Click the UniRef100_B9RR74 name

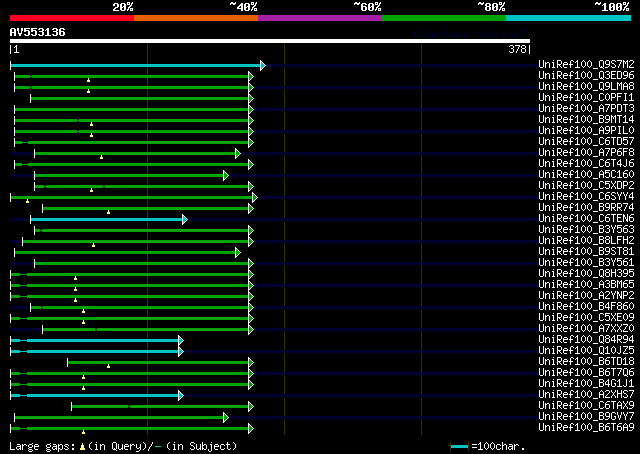point(586,208)
